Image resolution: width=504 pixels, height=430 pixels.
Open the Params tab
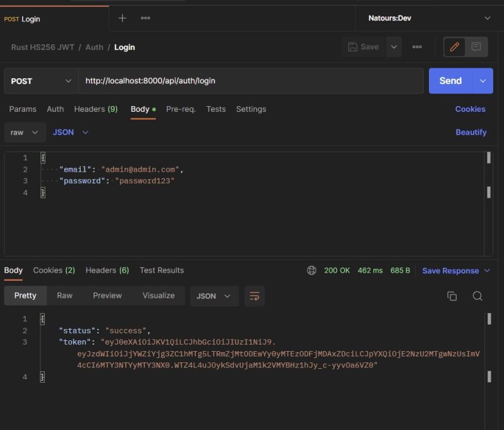pyautogui.click(x=23, y=109)
